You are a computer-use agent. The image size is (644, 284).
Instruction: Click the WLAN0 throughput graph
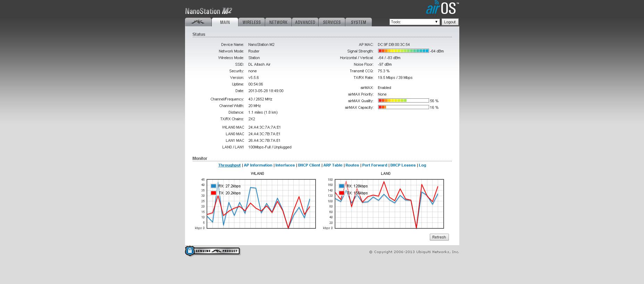[261, 204]
